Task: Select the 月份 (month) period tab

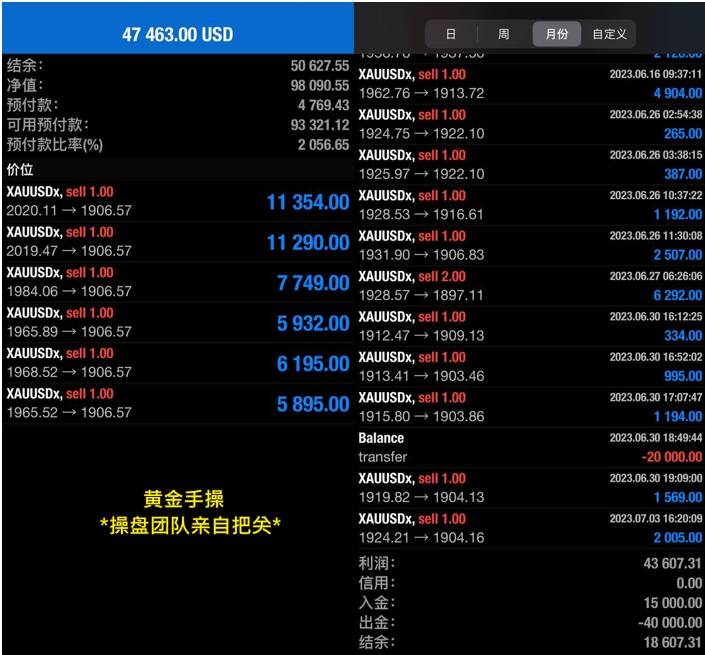Action: [x=557, y=34]
